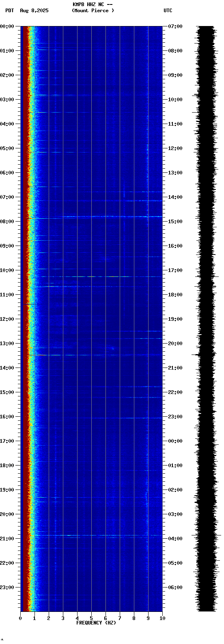Click the 09:00 UTC label on right axis
224x644 pixels.
click(175, 75)
